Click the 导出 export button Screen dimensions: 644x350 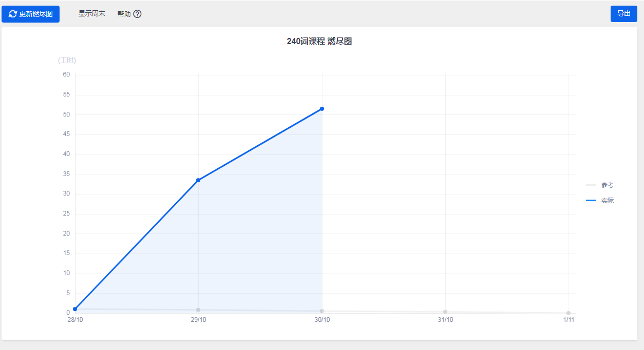[623, 14]
